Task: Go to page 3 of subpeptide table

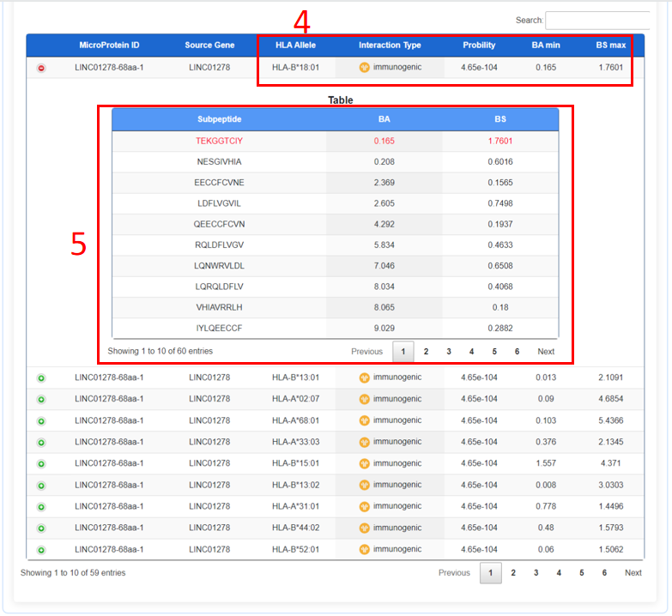Action: click(449, 352)
